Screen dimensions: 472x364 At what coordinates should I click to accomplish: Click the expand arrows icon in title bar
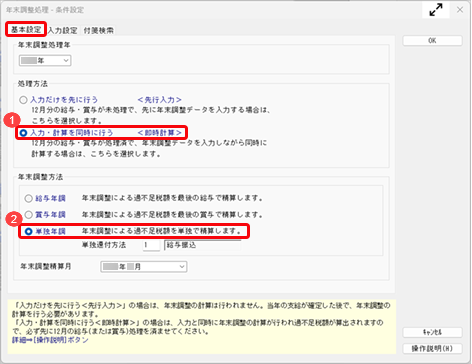(436, 10)
